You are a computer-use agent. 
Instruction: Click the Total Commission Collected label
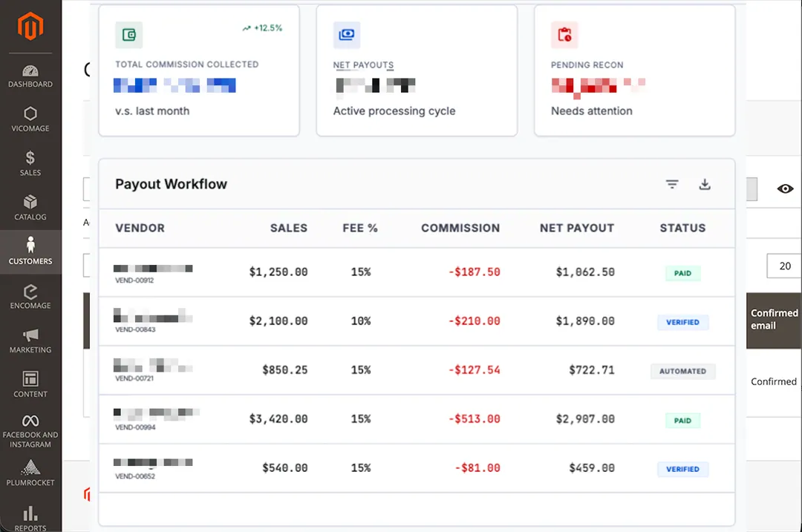click(186, 65)
